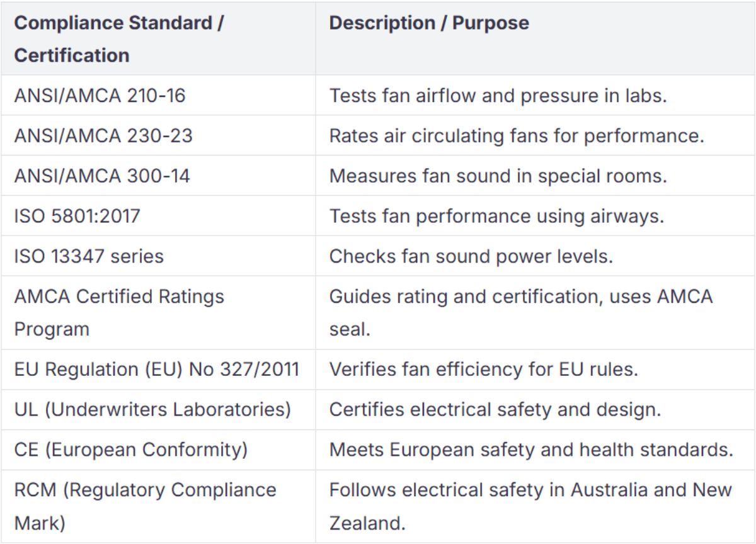The height and width of the screenshot is (544, 756).
Task: Click 'Certifies electrical safety and design.'
Action: pyautogui.click(x=495, y=409)
